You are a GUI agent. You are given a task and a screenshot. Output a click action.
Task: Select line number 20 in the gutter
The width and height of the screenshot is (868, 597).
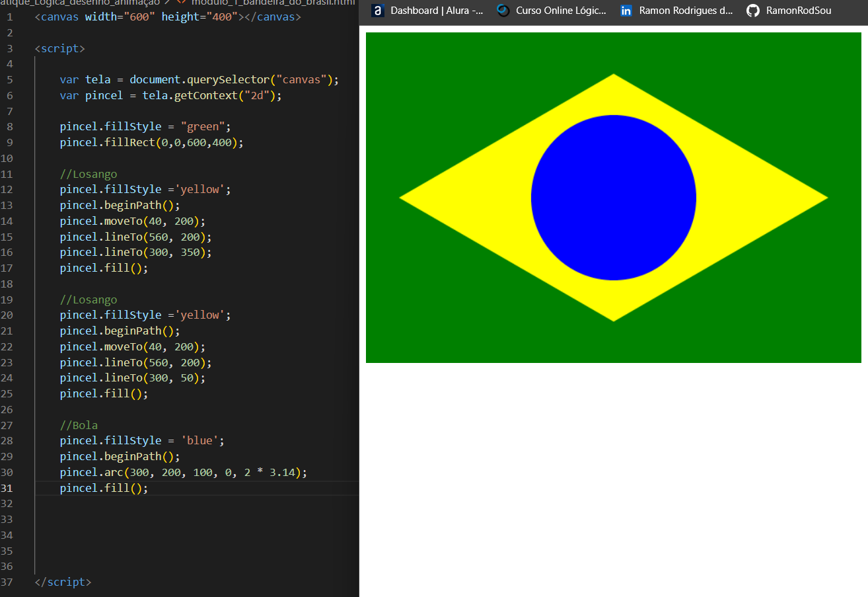(7, 315)
